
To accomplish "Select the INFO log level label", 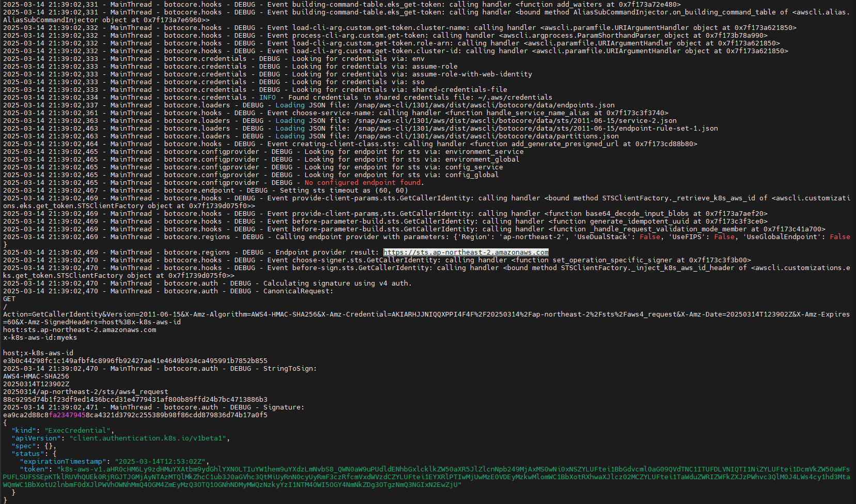I will (x=268, y=97).
